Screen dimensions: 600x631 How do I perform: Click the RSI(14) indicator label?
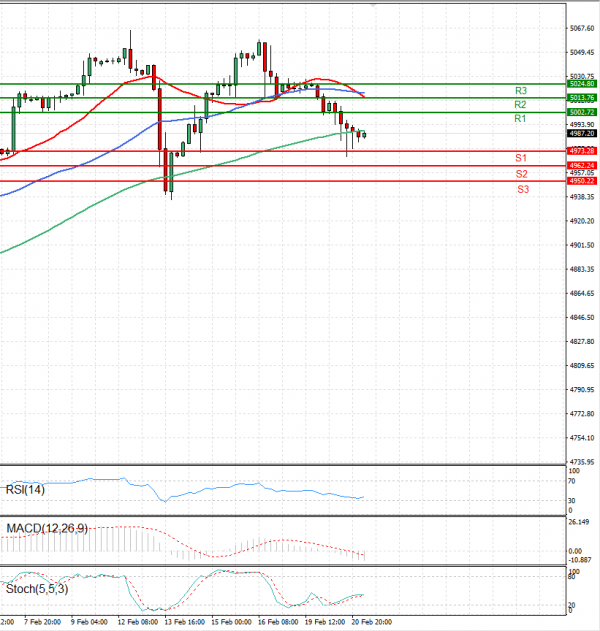(25, 490)
